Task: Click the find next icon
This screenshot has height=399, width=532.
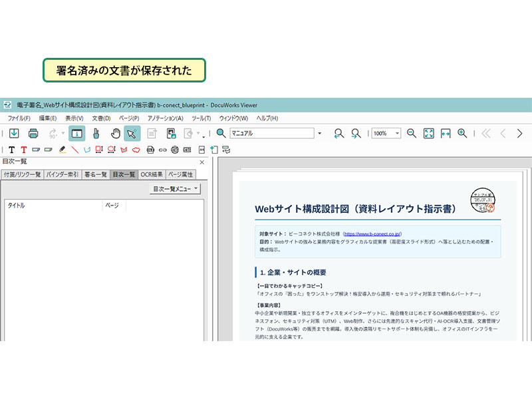Action: point(356,134)
